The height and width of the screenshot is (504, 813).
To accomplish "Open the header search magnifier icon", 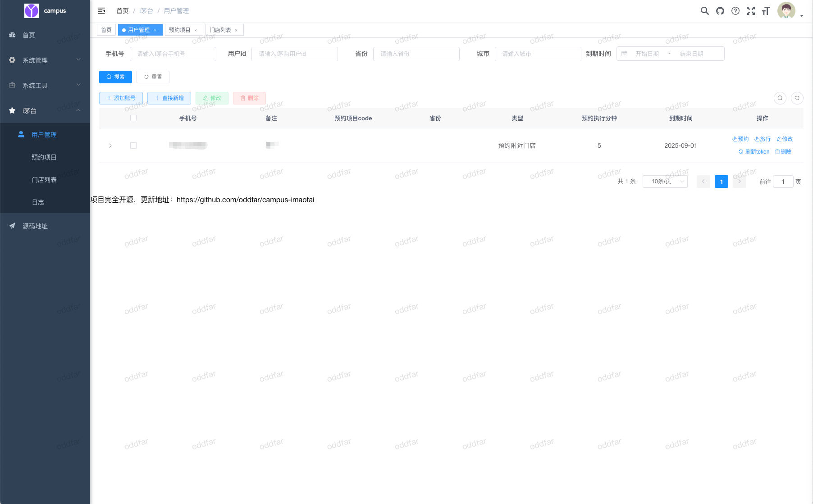I will (x=705, y=11).
